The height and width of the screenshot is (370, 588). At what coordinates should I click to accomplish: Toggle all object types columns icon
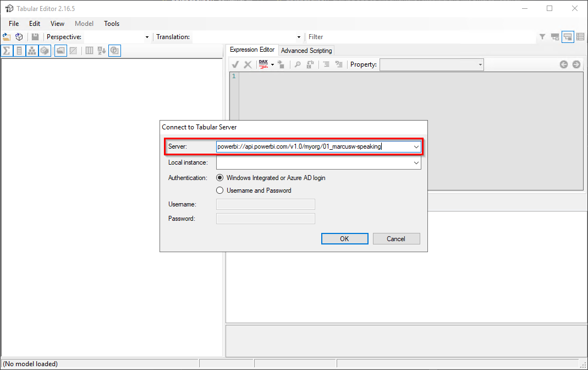(x=89, y=51)
